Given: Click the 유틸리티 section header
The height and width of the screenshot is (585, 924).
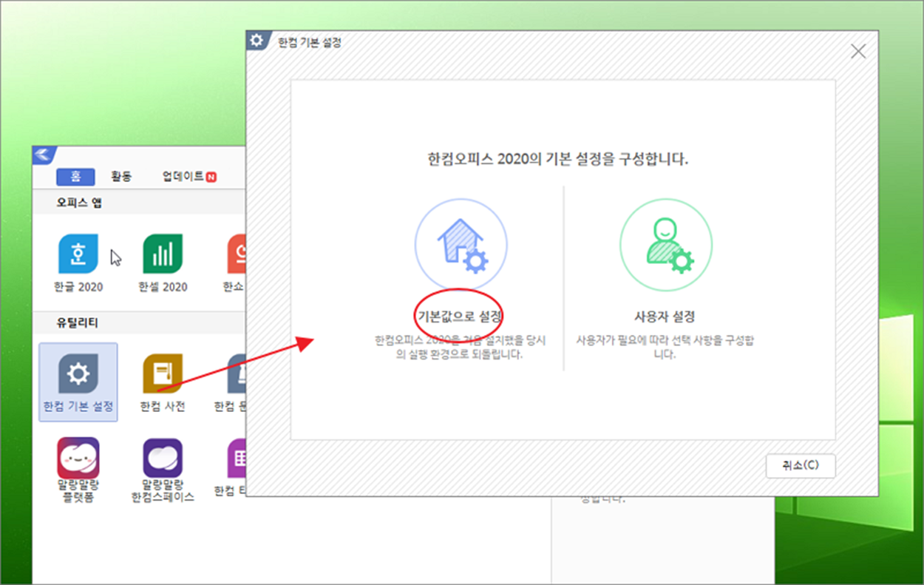Looking at the screenshot, I should [77, 323].
